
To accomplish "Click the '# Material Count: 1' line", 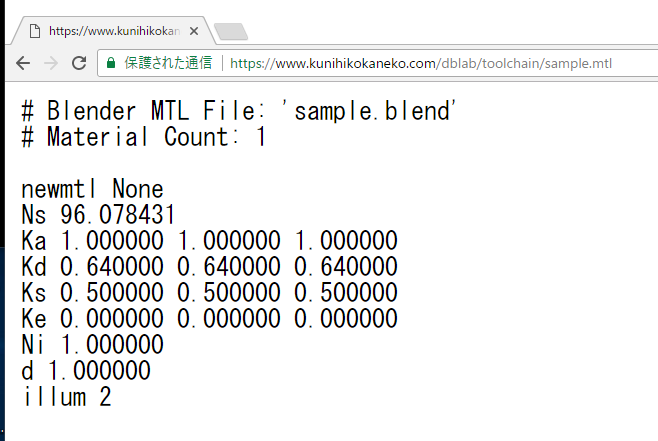I will pos(144,137).
